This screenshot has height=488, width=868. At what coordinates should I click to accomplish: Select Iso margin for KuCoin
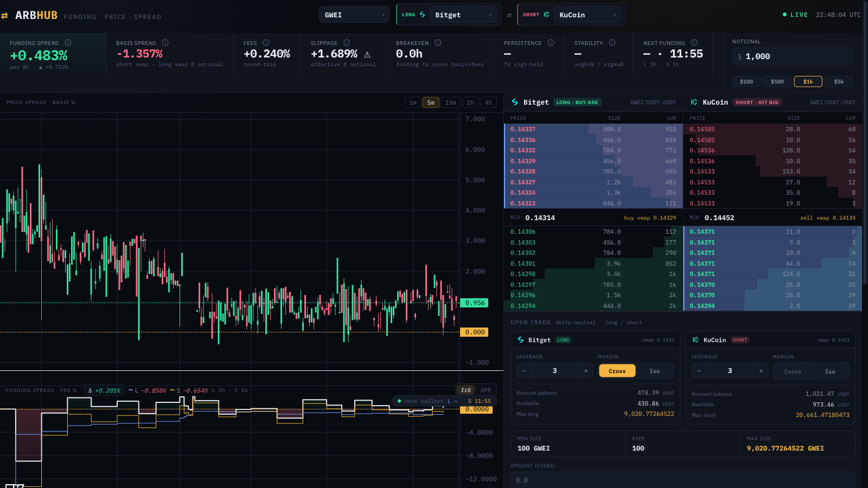pyautogui.click(x=830, y=371)
